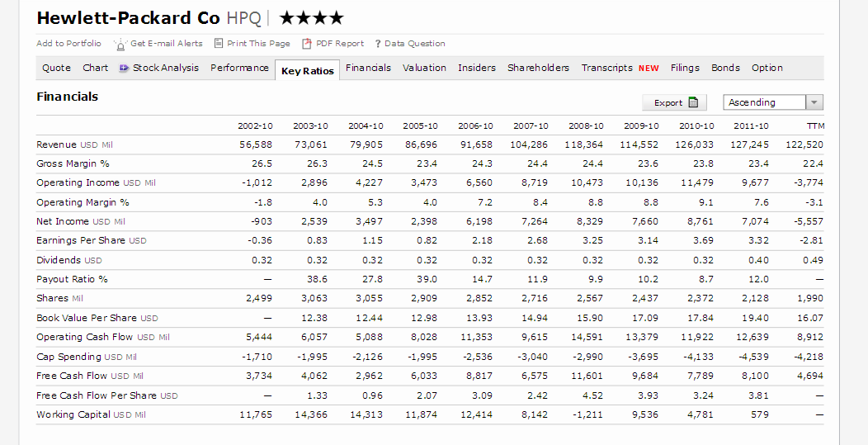Go to the Filings tab
This screenshot has height=445, width=868.
point(685,68)
